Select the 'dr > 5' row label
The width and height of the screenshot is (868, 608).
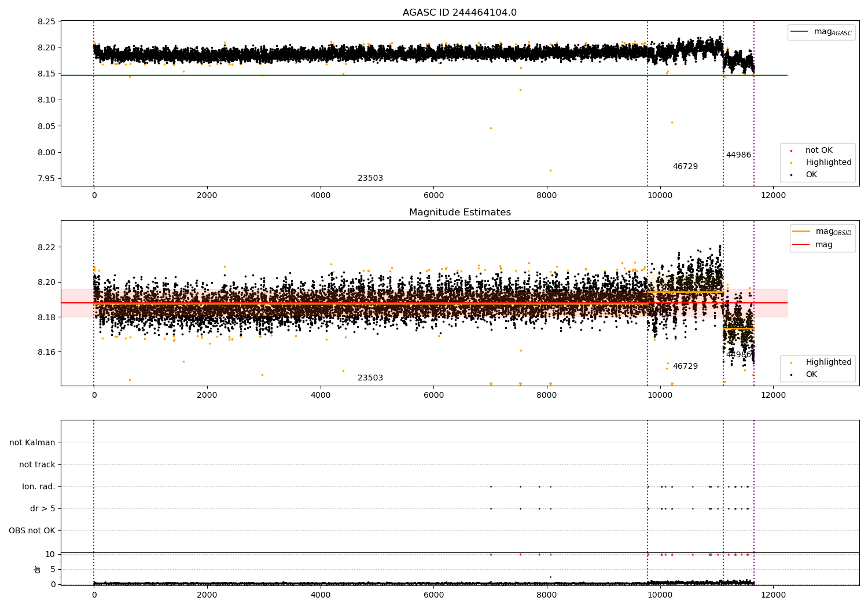click(x=43, y=509)
